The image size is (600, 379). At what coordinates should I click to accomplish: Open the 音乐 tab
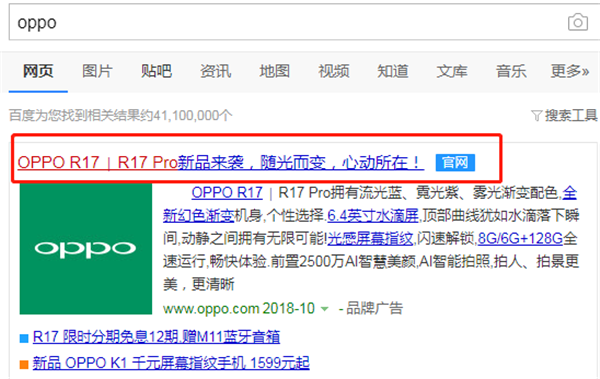511,71
